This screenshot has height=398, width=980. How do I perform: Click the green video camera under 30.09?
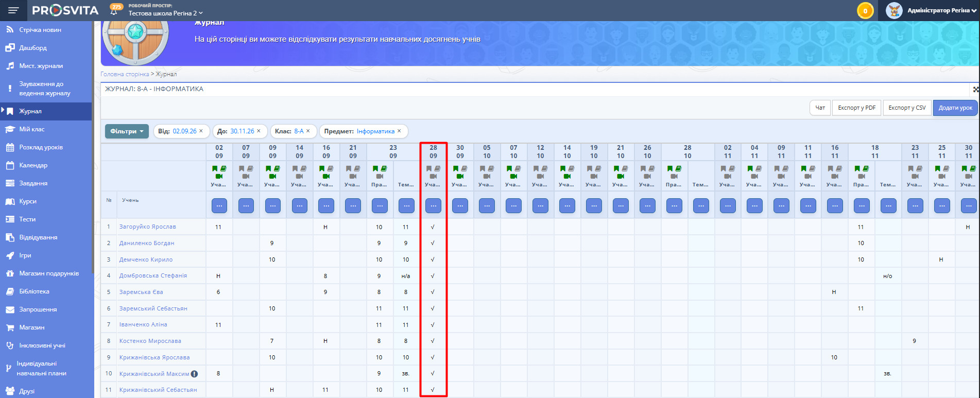coord(460,176)
